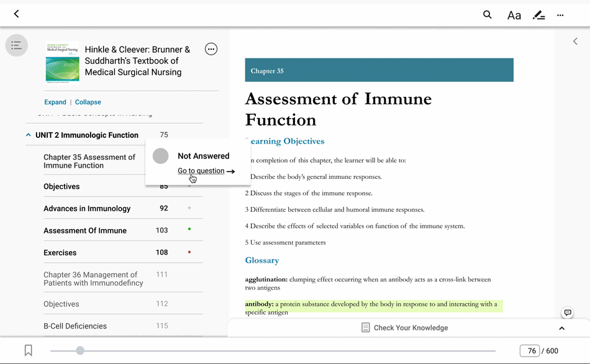
Task: Open Assessment Of Immune section
Action: 85,230
